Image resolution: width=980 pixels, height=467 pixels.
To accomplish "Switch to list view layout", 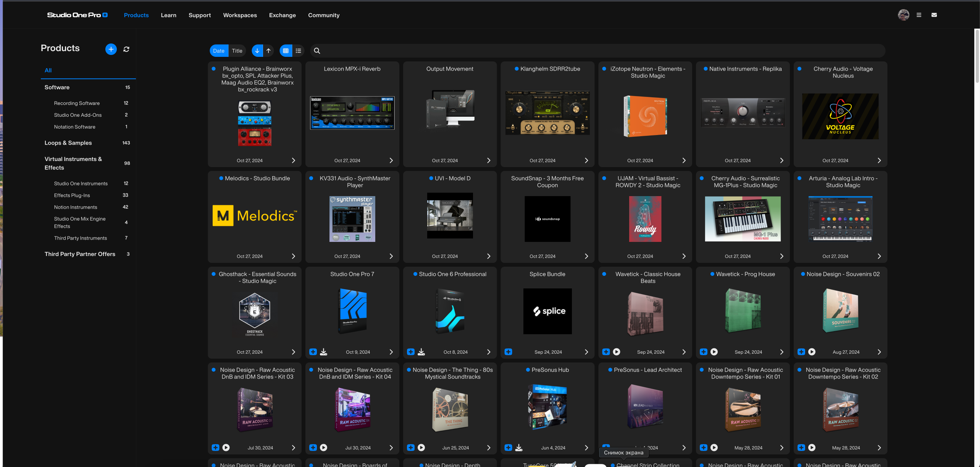I will [299, 51].
